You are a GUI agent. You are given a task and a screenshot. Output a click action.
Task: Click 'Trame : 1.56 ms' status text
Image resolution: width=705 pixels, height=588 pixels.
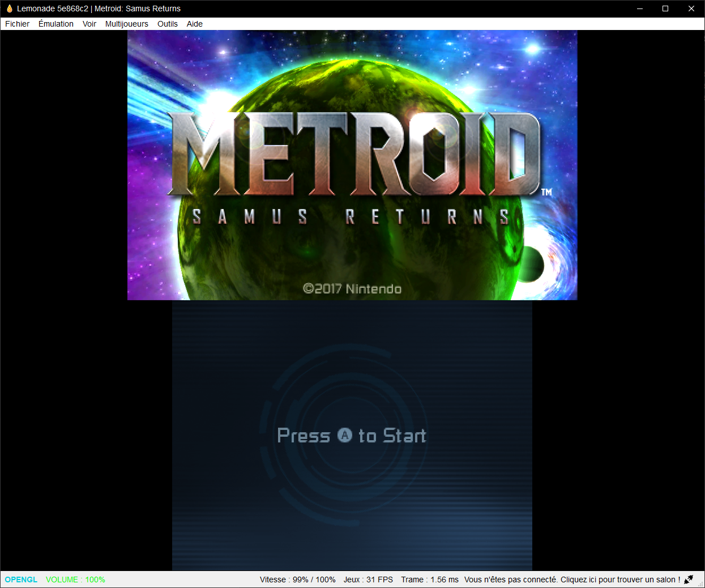(x=430, y=580)
